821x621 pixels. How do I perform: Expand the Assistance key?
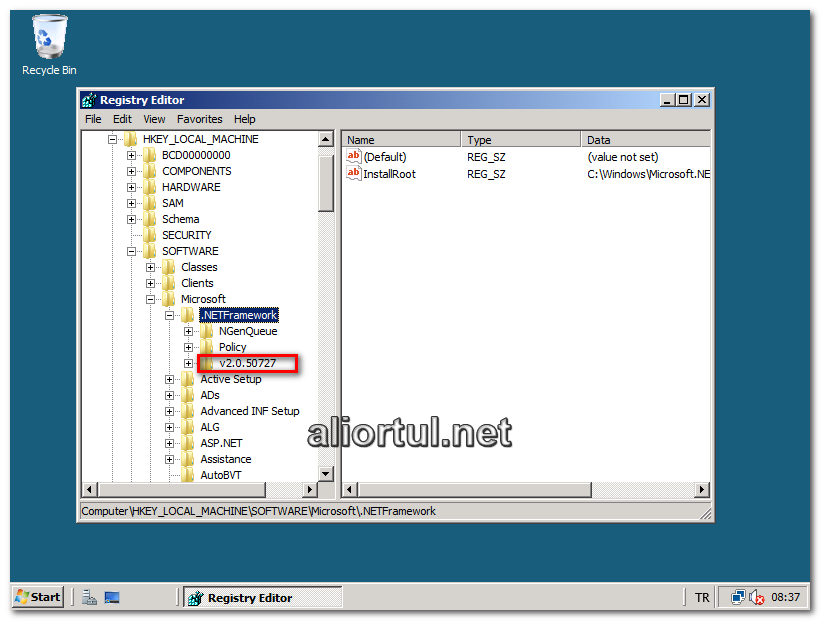169,459
